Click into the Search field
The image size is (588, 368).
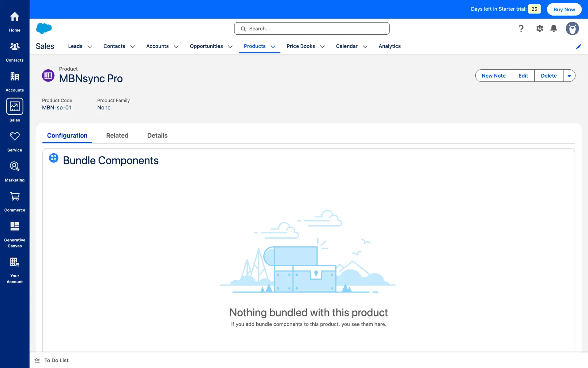point(315,29)
